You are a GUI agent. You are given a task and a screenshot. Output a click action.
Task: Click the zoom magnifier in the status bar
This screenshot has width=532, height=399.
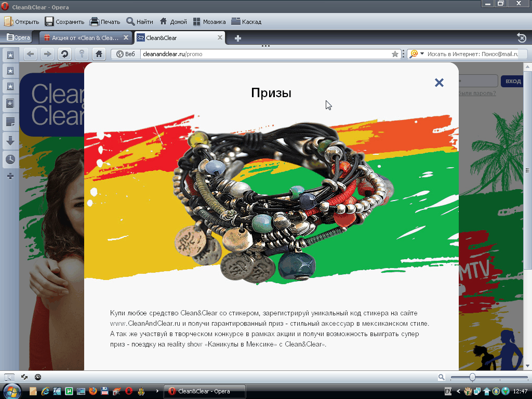441,377
